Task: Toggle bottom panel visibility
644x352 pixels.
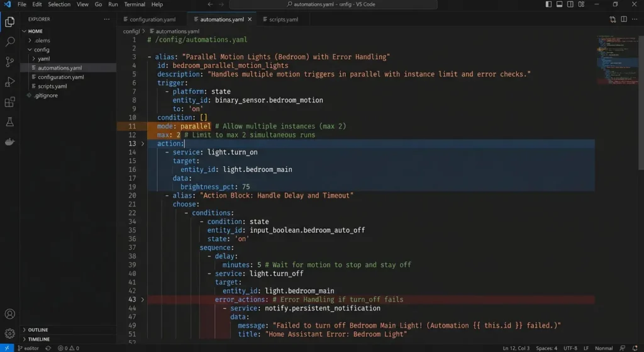Action: coord(559,4)
